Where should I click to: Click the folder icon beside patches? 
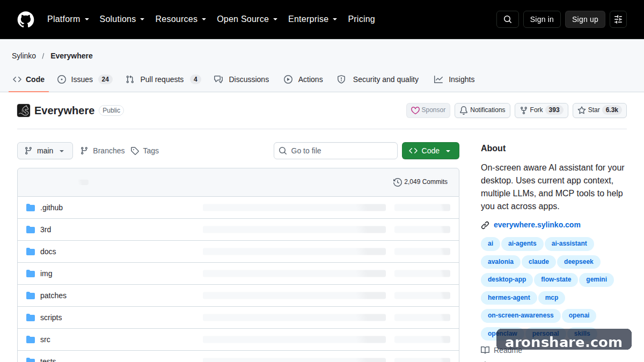pyautogui.click(x=31, y=295)
